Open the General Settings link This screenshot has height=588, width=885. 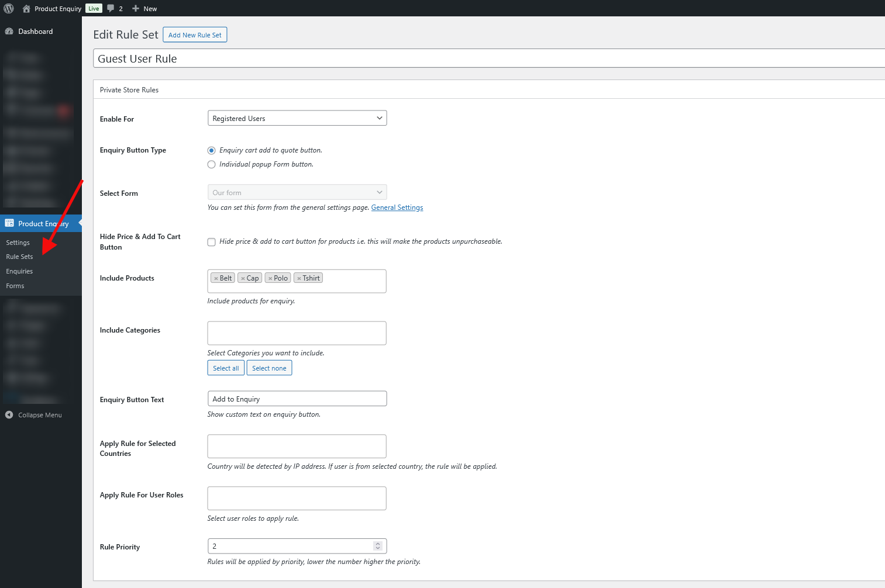coord(397,207)
